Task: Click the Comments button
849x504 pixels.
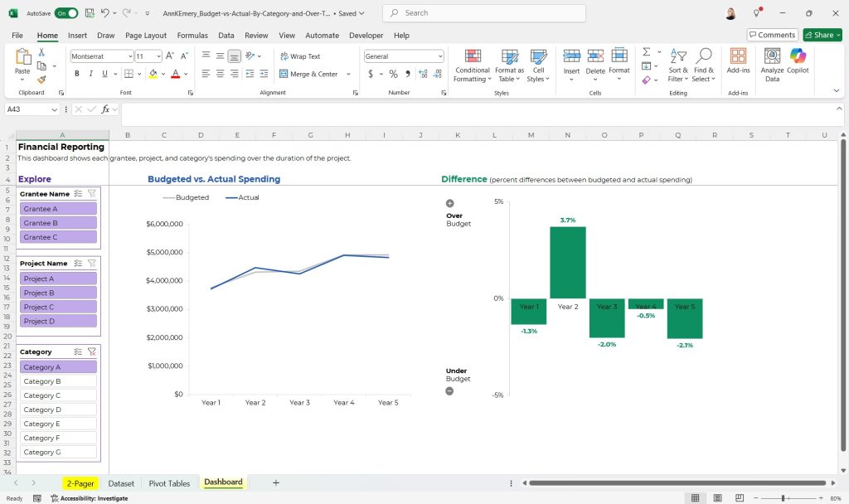Action: (773, 35)
